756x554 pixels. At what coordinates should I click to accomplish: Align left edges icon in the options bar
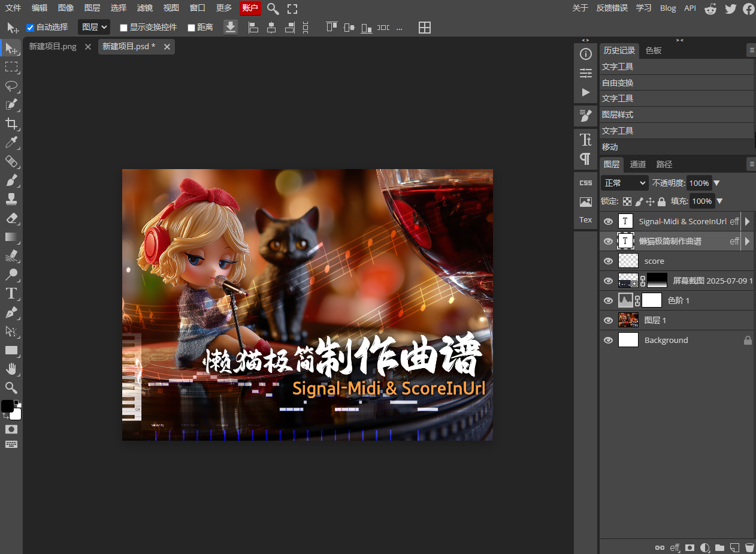(x=253, y=28)
